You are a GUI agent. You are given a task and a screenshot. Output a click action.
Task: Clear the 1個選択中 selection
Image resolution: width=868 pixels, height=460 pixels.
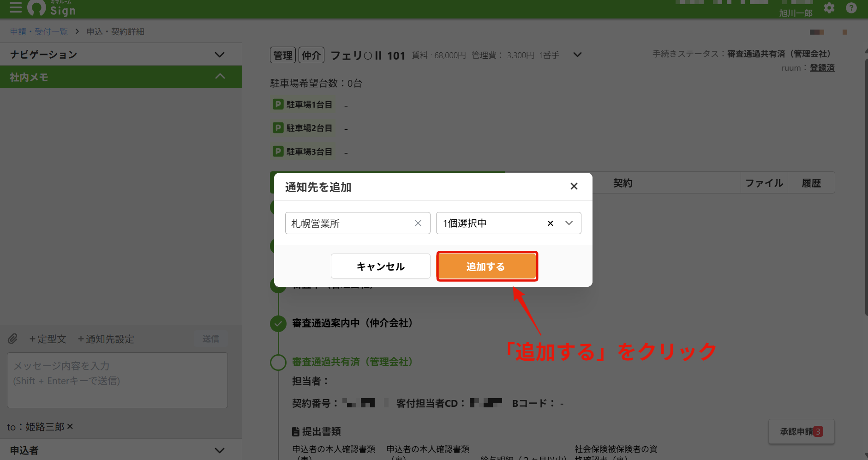pos(550,223)
